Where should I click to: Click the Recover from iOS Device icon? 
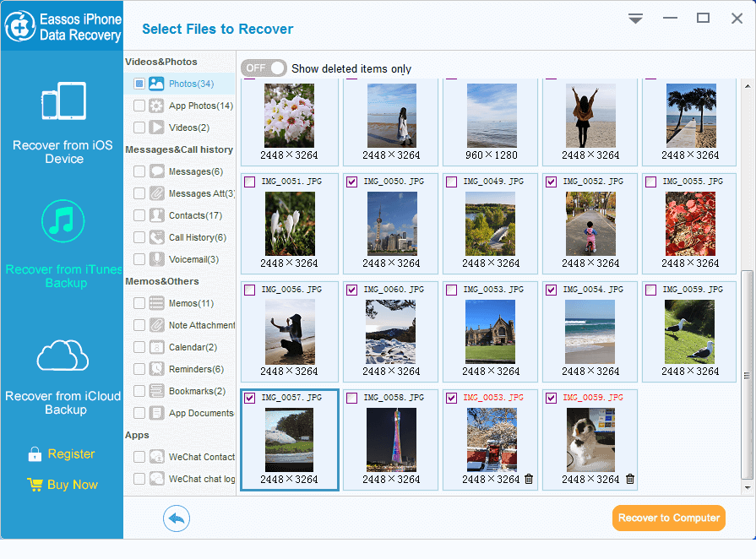(x=64, y=102)
